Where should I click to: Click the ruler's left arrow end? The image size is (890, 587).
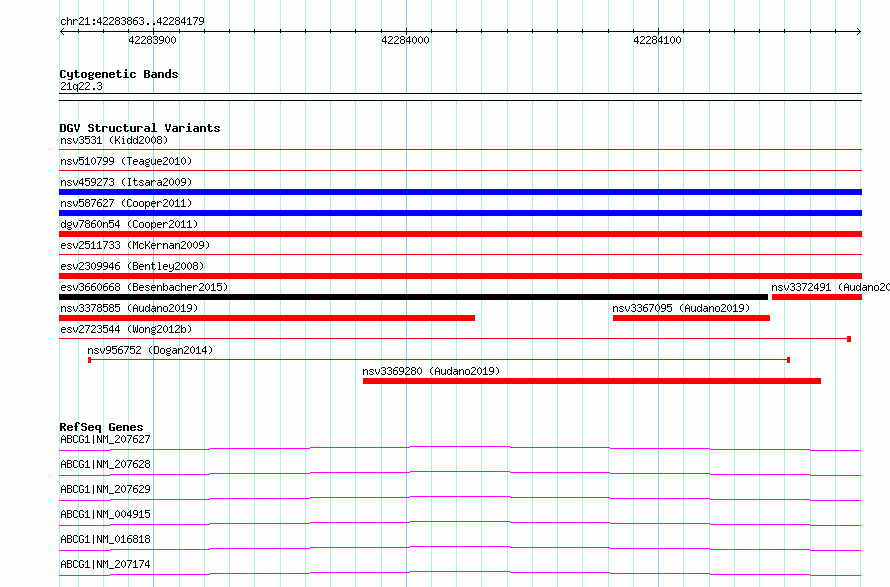point(62,31)
